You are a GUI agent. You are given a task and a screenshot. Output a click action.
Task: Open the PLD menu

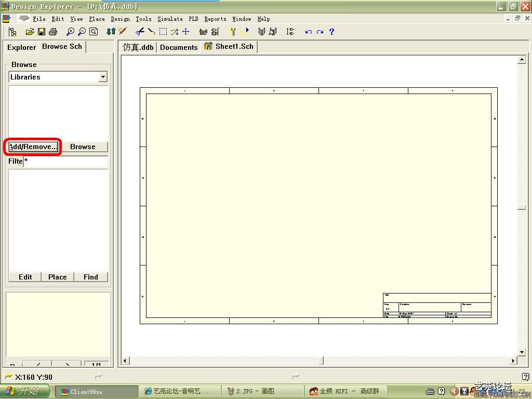pyautogui.click(x=193, y=19)
